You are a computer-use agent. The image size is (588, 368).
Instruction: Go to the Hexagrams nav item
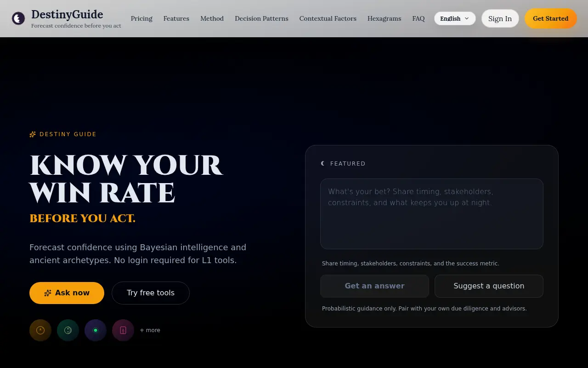tap(384, 18)
